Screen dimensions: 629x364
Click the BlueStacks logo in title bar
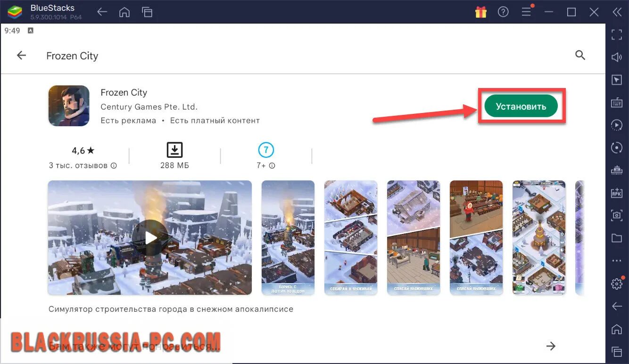pos(15,12)
